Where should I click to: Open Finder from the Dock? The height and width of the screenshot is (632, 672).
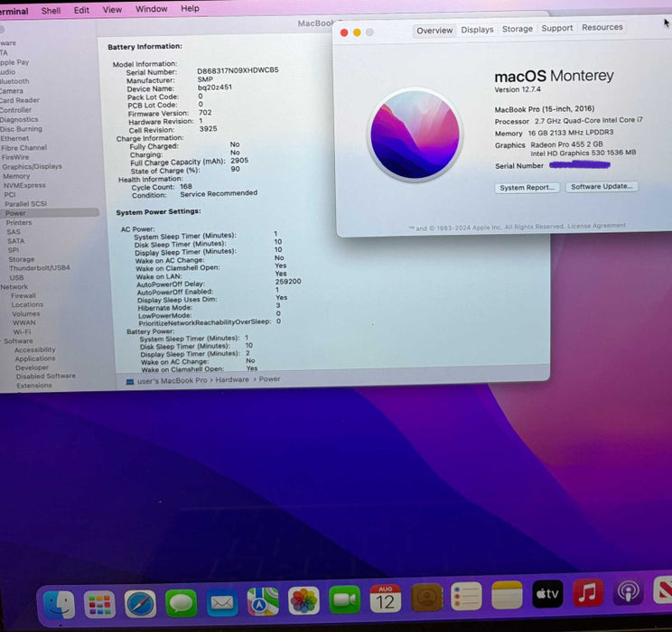59,604
